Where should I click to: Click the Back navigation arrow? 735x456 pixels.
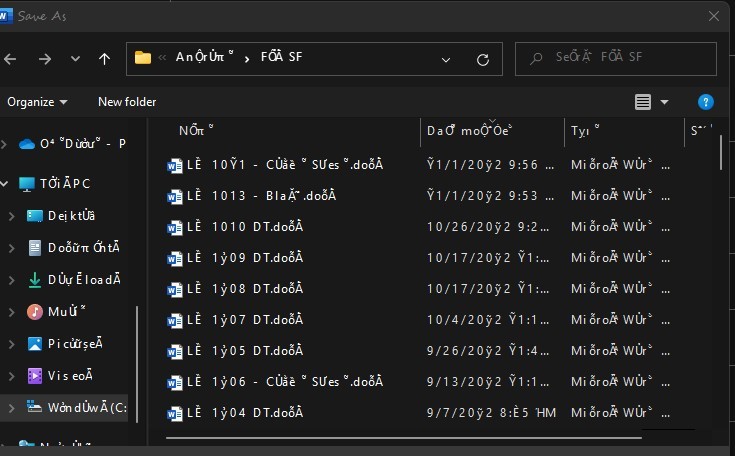coord(10,59)
